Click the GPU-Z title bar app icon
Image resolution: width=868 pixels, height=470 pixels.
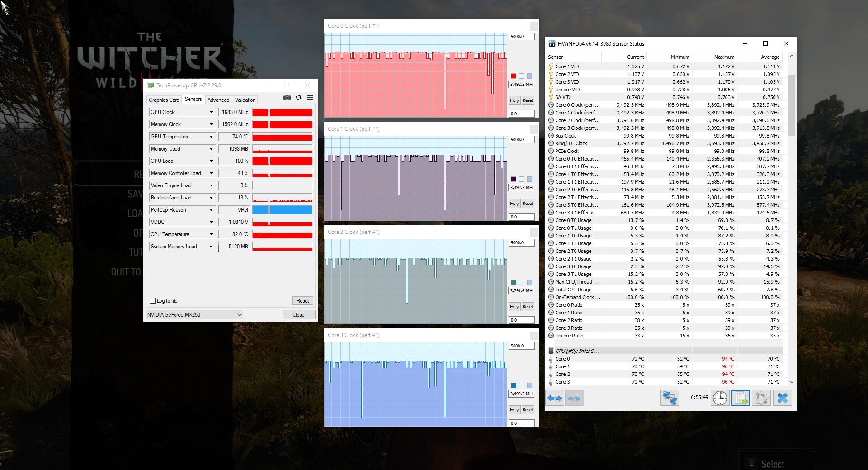point(151,85)
